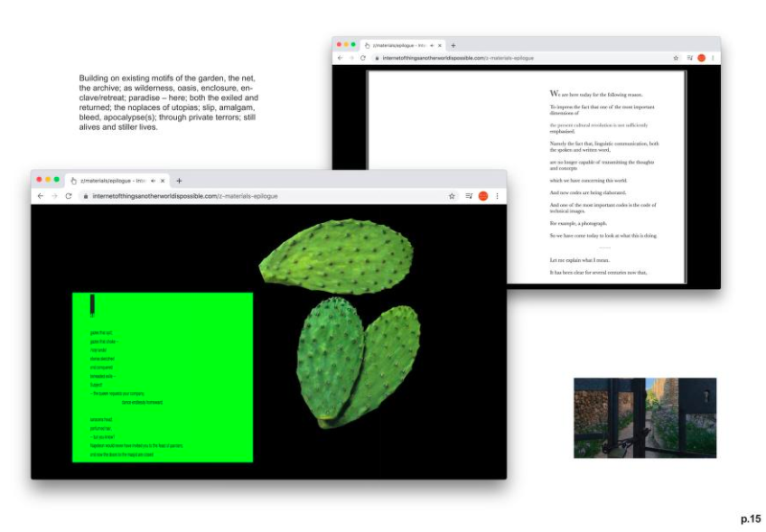This screenshot has width=766, height=532.
Task: Click the orange profile avatar in the front window
Action: coord(483,196)
